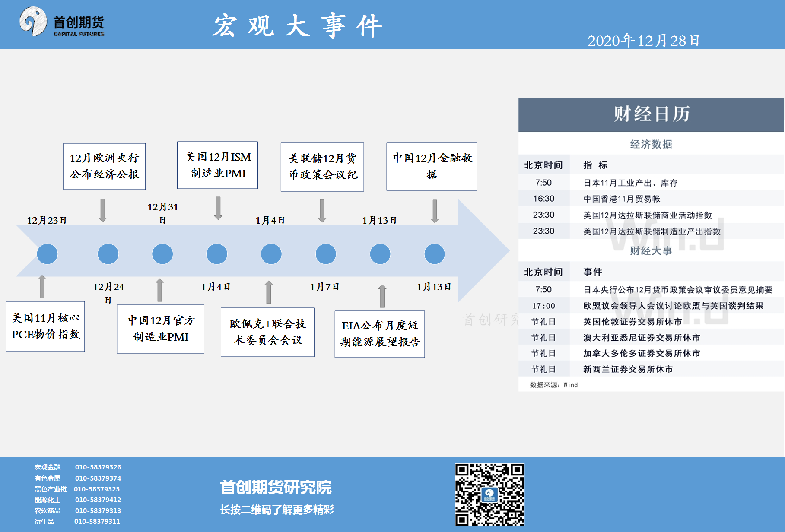Click the up arrow above 欧佩克+ box

(269, 292)
